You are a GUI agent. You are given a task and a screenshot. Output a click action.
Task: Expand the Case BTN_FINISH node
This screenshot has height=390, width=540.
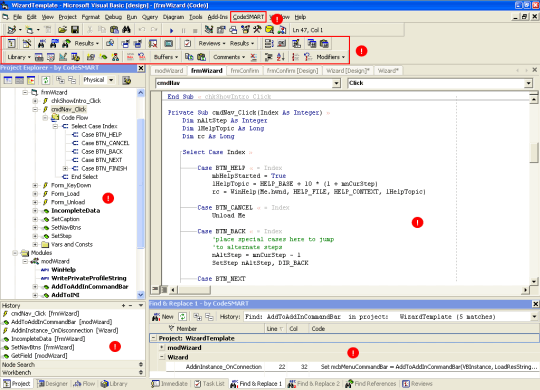[x=65, y=168]
